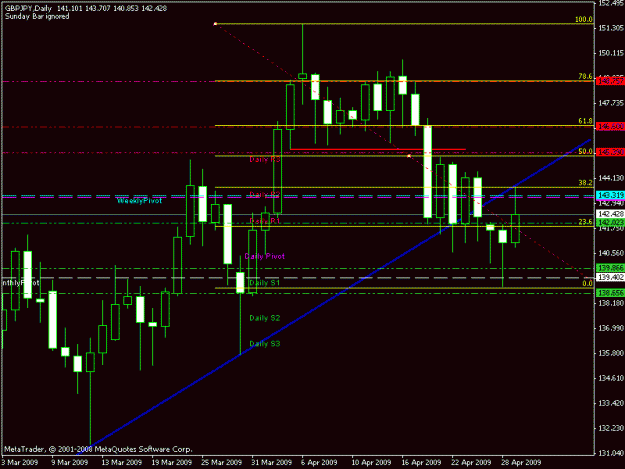
Task: Click 133.420 on the price axis
Action: tap(610, 403)
